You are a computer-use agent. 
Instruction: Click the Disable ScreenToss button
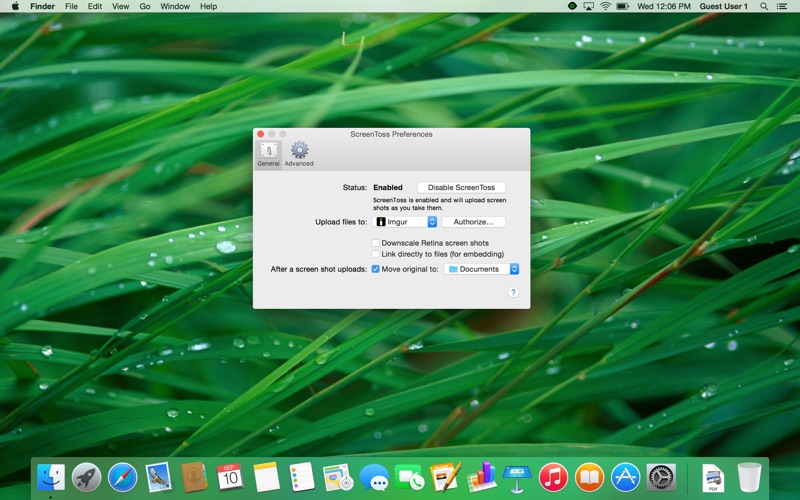460,187
